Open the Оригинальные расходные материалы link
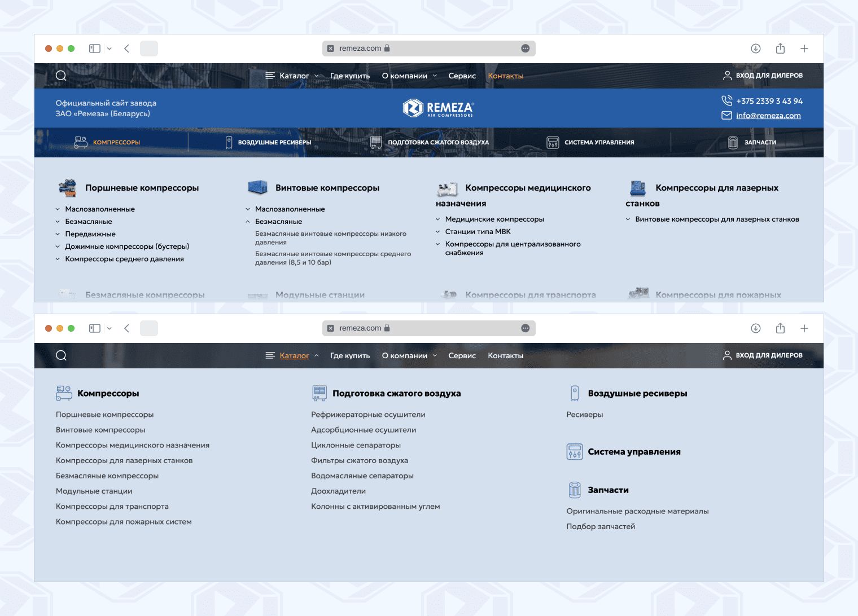The image size is (858, 616). [637, 511]
